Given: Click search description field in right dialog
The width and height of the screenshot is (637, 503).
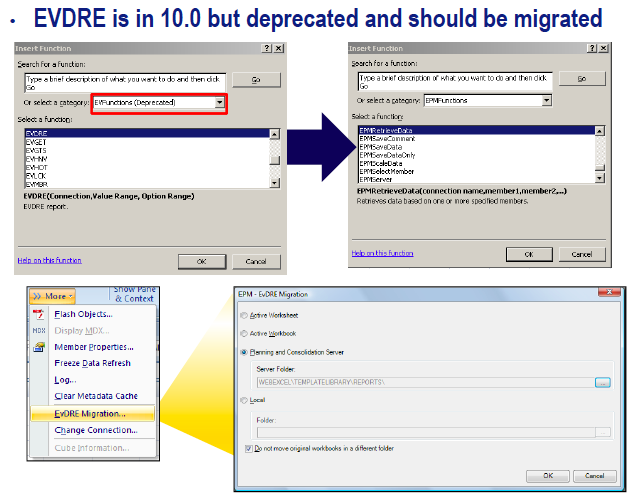Looking at the screenshot, I should point(455,81).
